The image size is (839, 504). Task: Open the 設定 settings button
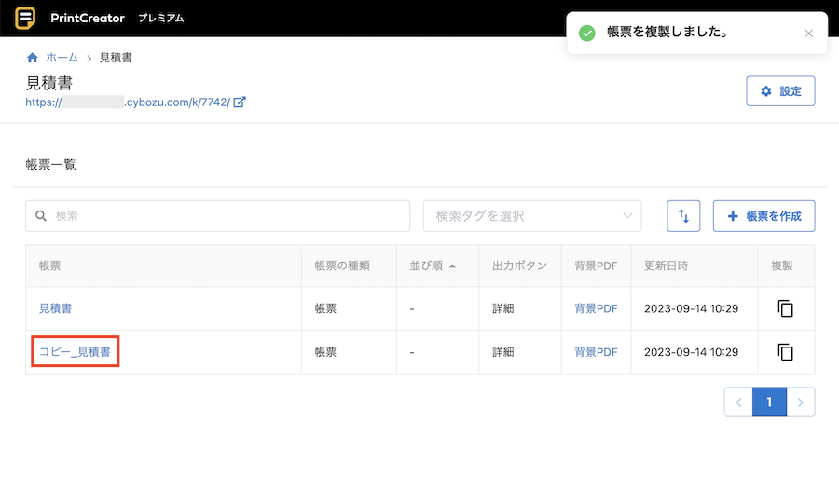[x=780, y=91]
